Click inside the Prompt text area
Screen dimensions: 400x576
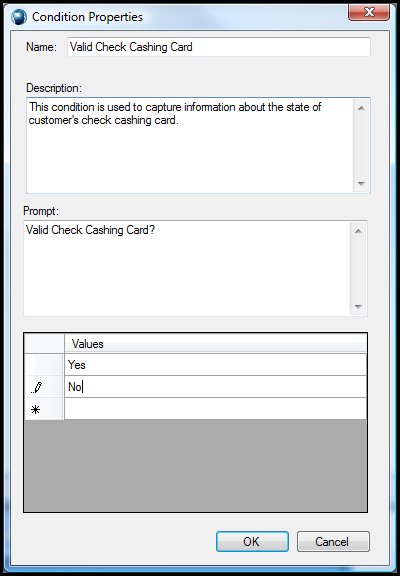coord(187,268)
